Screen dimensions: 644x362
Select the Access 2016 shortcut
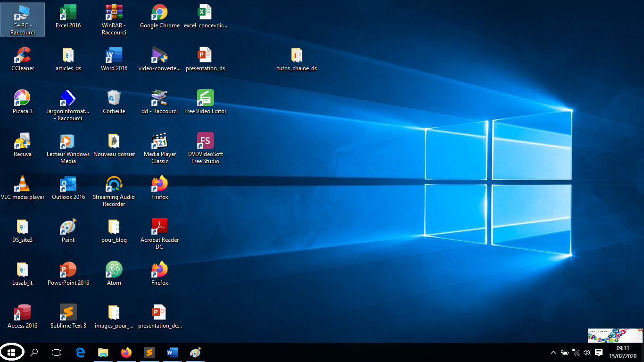23,317
